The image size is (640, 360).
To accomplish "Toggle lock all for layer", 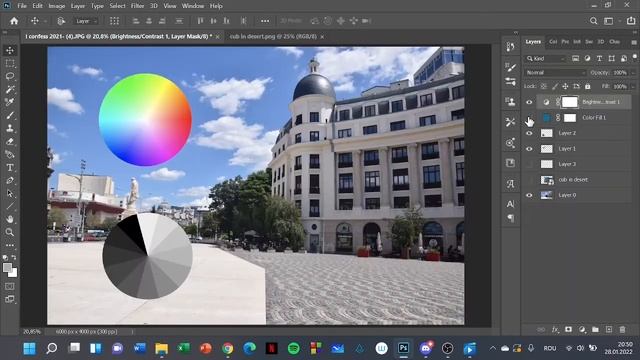I will pos(587,87).
